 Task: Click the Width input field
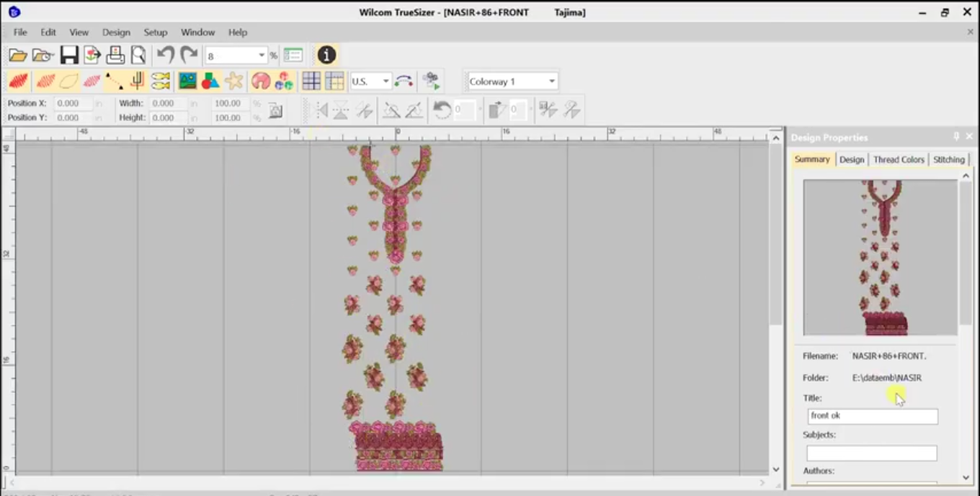click(x=169, y=104)
